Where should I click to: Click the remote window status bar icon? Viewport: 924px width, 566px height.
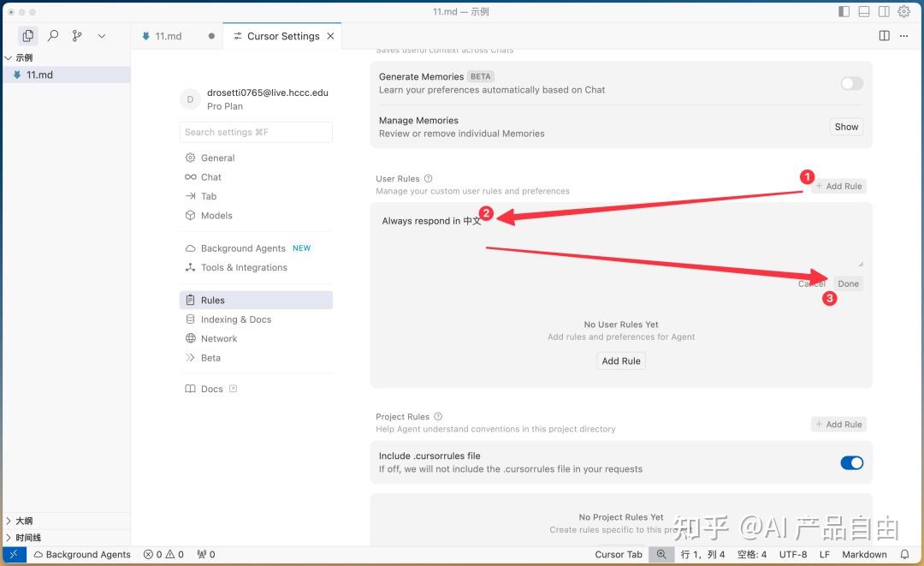tap(15, 554)
